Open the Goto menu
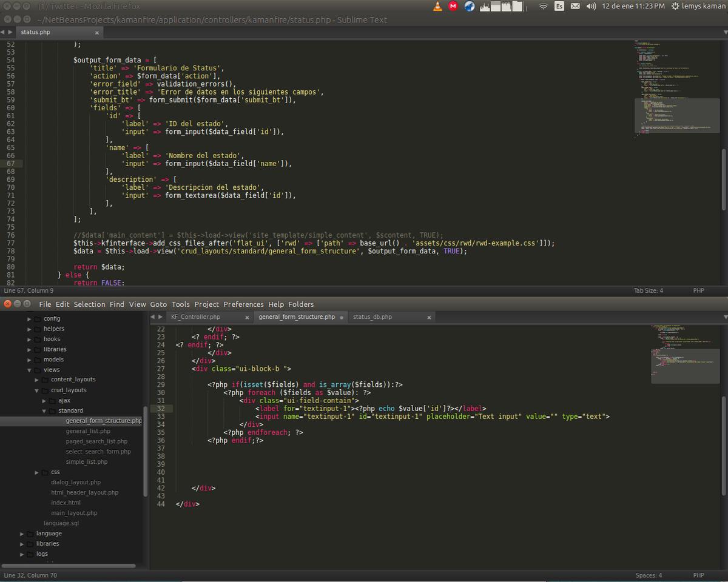Screen dimensions: 728x582 (x=158, y=304)
